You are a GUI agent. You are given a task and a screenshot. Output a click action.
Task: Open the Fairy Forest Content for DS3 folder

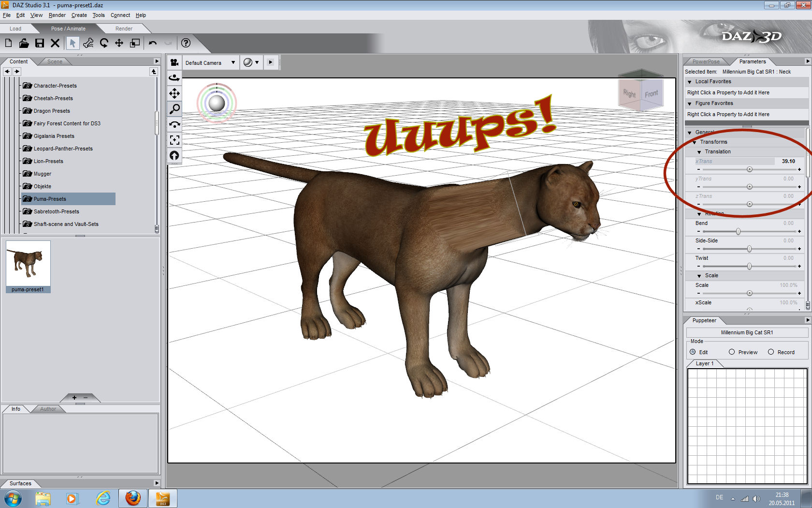67,123
